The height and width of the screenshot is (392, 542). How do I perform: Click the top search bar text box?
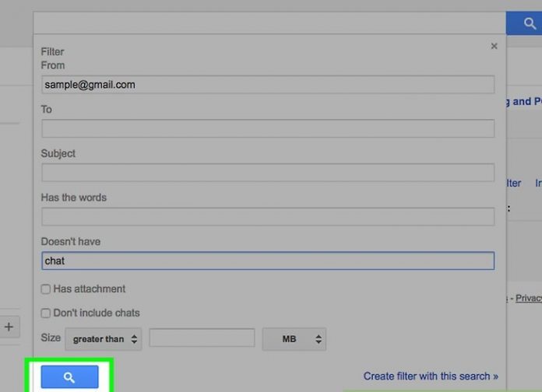tap(269, 23)
